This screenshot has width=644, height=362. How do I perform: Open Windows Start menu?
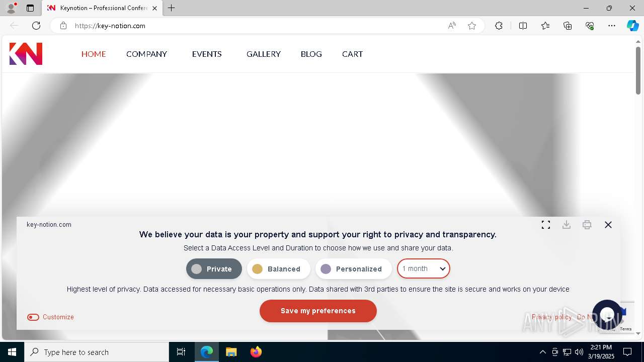(x=12, y=352)
